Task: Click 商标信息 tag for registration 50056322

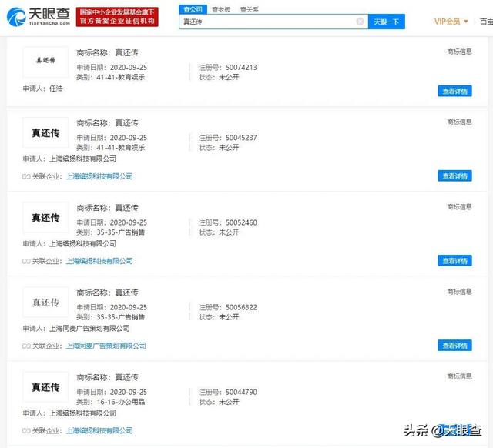Action: (x=459, y=292)
